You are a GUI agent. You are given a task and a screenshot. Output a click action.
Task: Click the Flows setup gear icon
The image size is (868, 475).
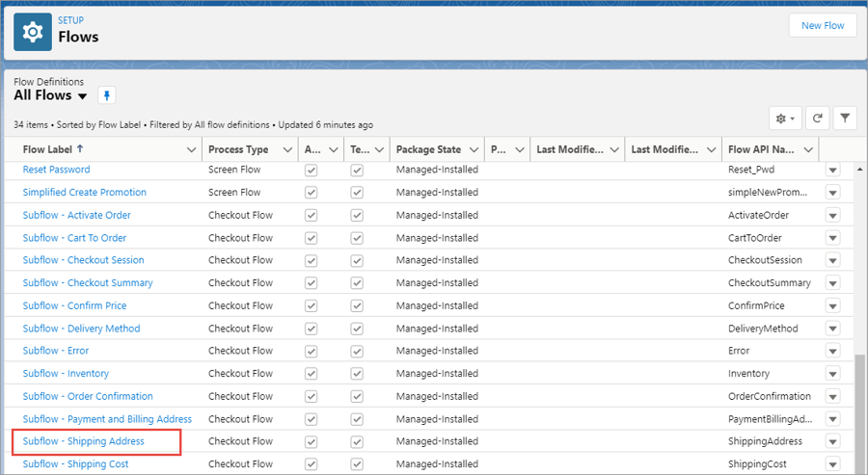[x=33, y=32]
